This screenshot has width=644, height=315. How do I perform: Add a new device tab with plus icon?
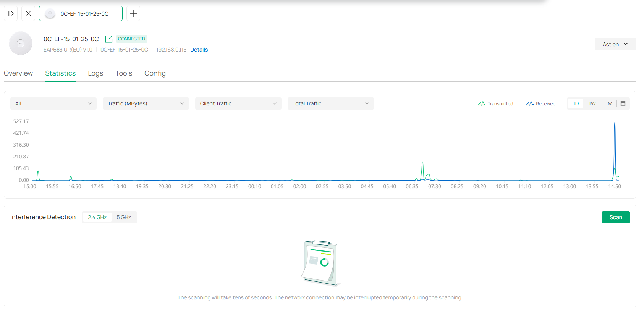[133, 13]
